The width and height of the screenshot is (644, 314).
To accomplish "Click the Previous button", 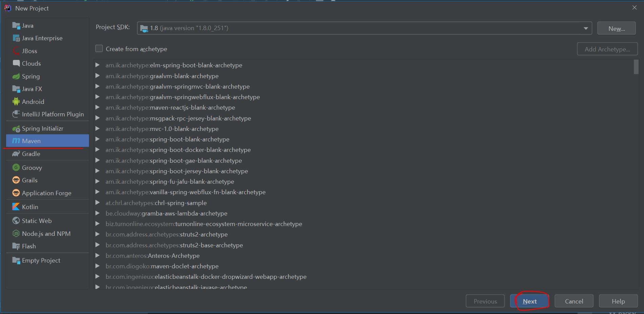I will [x=485, y=301].
